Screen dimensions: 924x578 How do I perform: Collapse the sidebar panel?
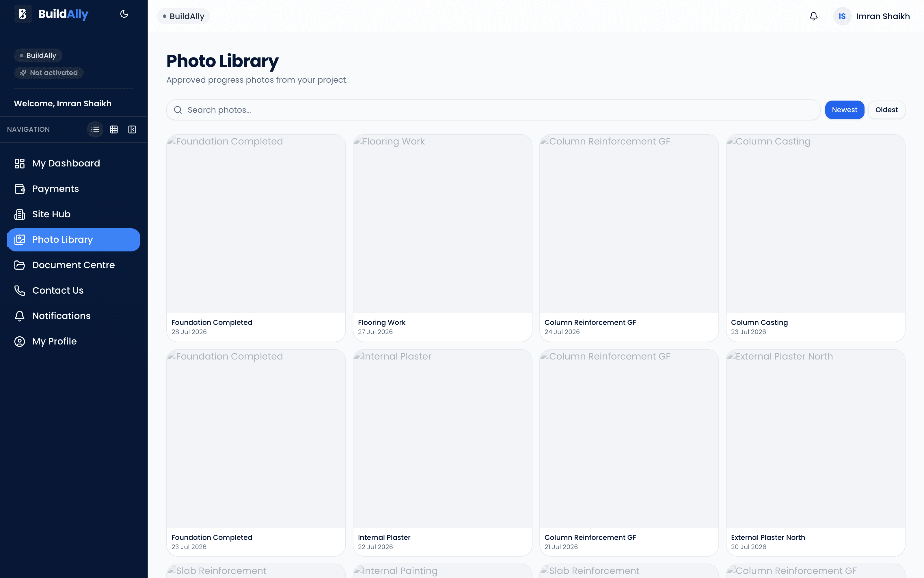pyautogui.click(x=132, y=129)
